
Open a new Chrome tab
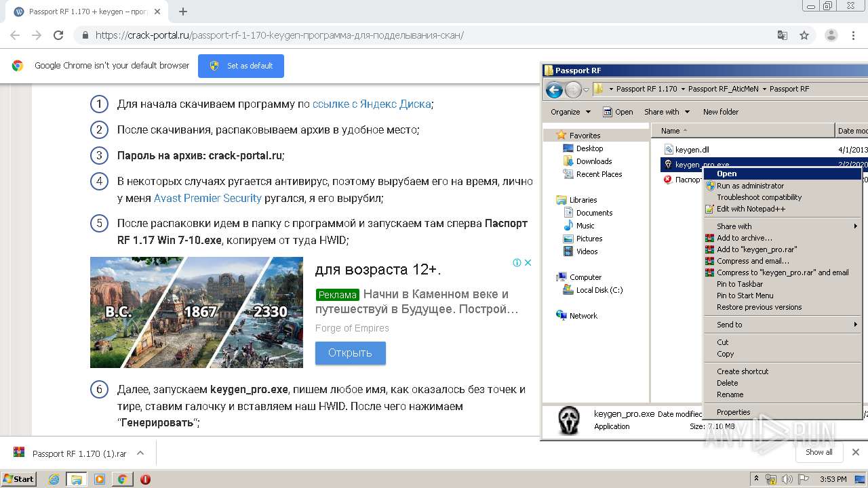pos(182,12)
